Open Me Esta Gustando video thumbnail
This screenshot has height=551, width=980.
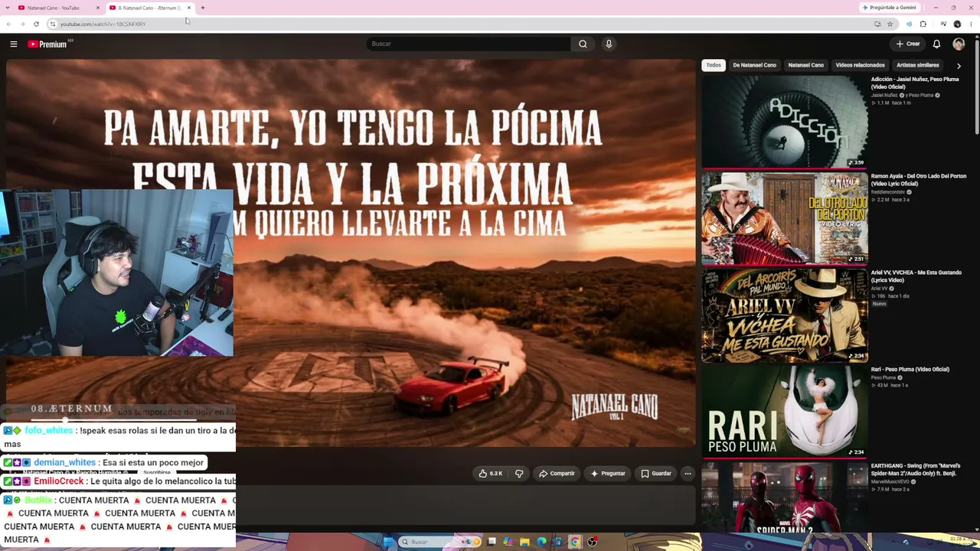point(785,315)
